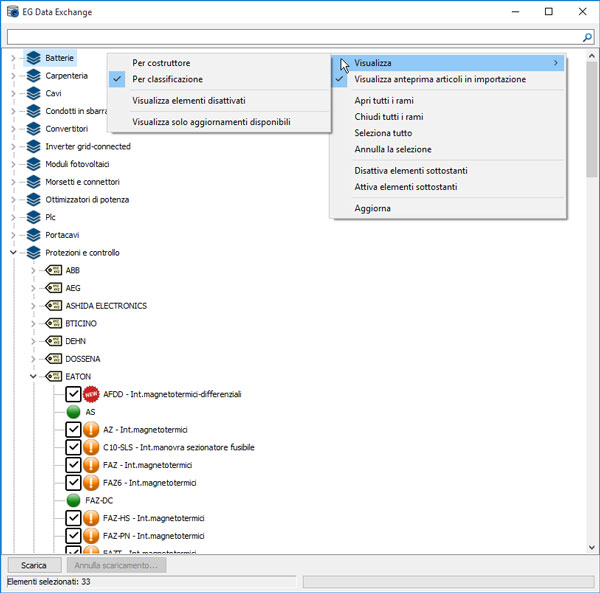
Task: Click the Protezioni e controllo layers icon
Action: pos(34,253)
